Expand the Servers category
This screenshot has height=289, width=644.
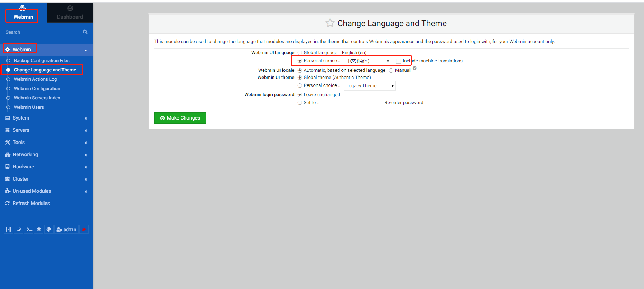pos(47,130)
